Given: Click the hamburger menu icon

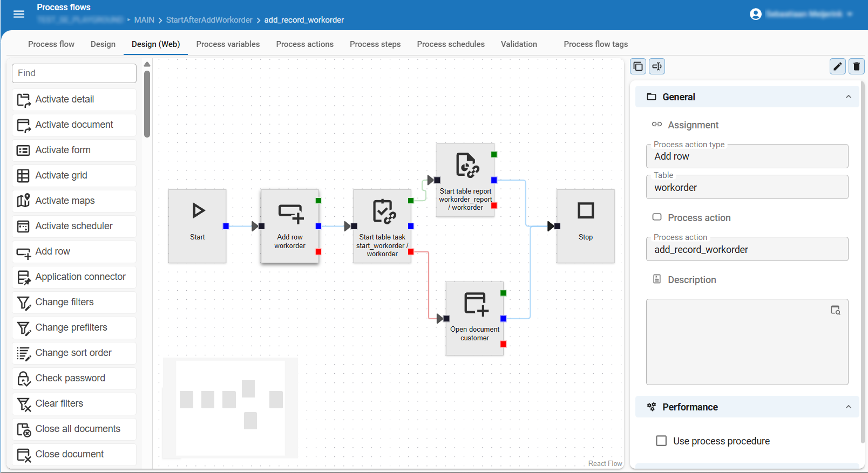Looking at the screenshot, I should (x=19, y=14).
